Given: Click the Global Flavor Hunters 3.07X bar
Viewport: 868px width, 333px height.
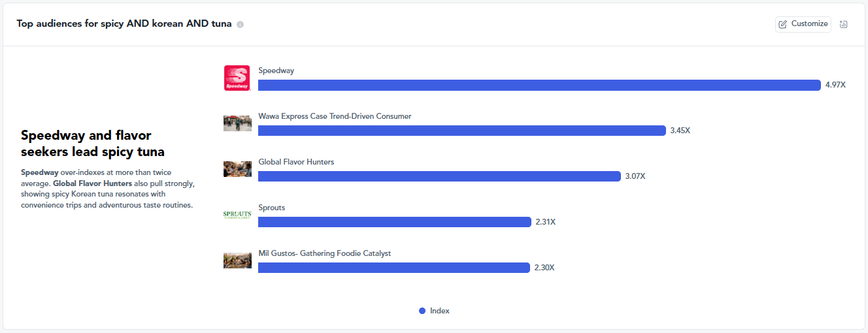Looking at the screenshot, I should click(439, 176).
